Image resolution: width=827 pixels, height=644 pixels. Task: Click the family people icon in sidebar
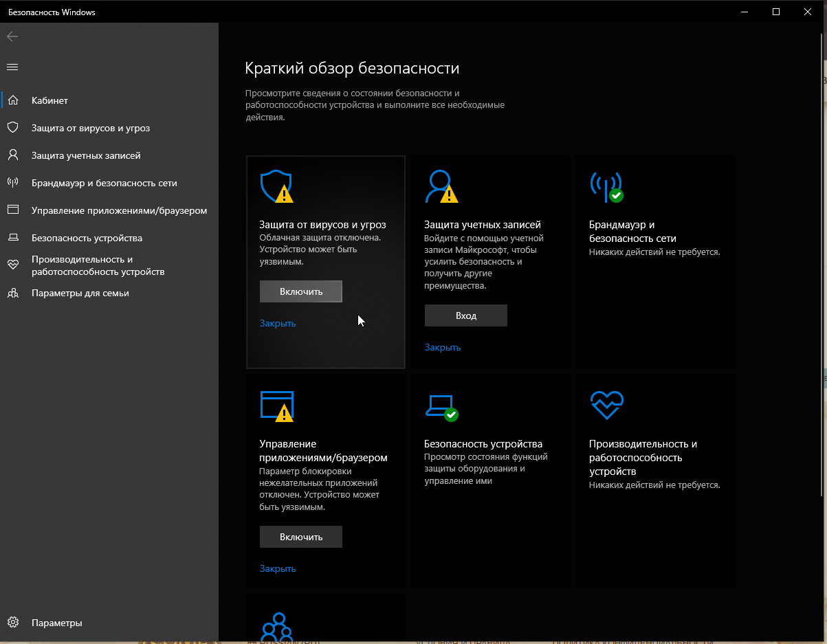(12, 293)
